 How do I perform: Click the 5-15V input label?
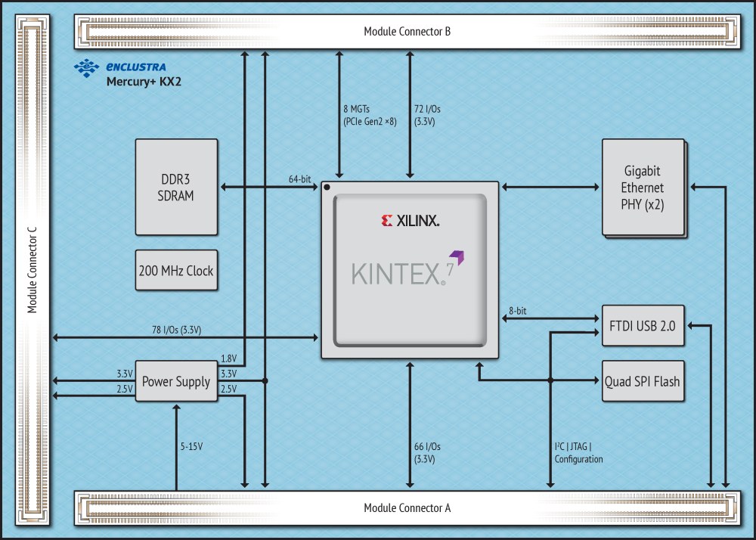191,446
